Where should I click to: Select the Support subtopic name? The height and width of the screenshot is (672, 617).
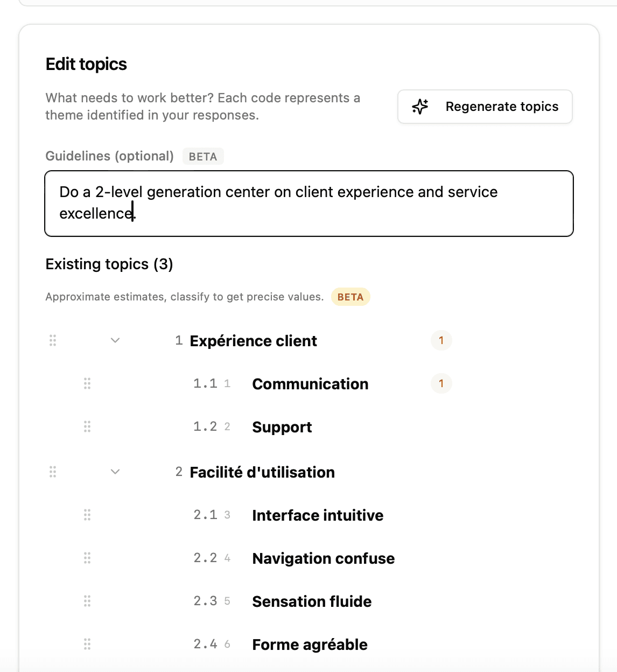tap(282, 427)
